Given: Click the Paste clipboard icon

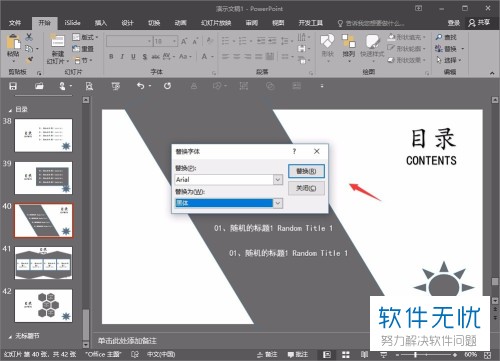Looking at the screenshot, I should (13, 42).
